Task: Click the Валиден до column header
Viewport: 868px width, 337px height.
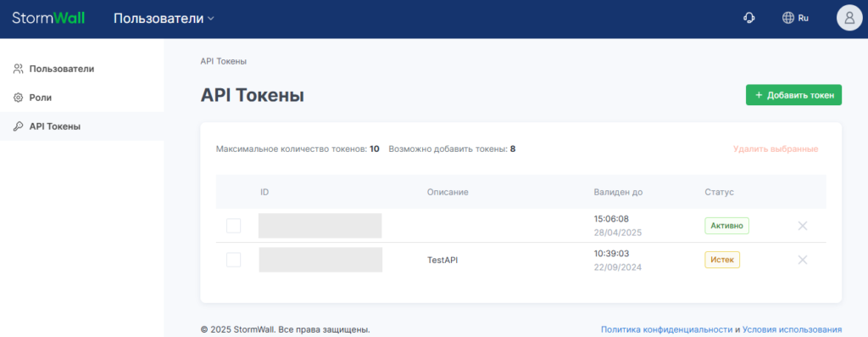Action: pos(618,193)
